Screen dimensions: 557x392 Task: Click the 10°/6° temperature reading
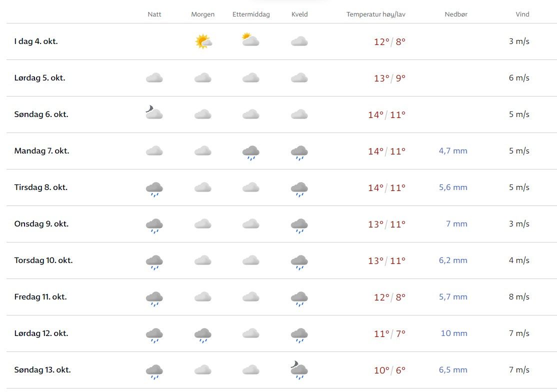[x=389, y=370]
